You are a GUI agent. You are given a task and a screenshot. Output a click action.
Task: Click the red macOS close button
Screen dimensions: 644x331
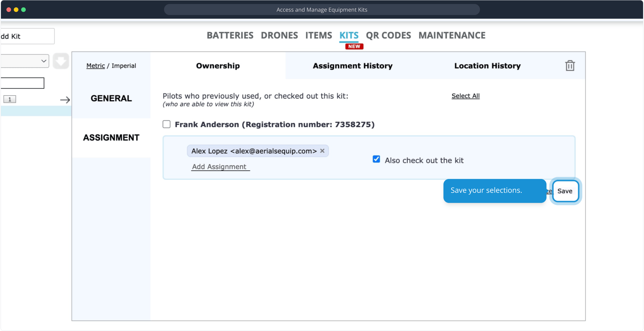point(9,10)
